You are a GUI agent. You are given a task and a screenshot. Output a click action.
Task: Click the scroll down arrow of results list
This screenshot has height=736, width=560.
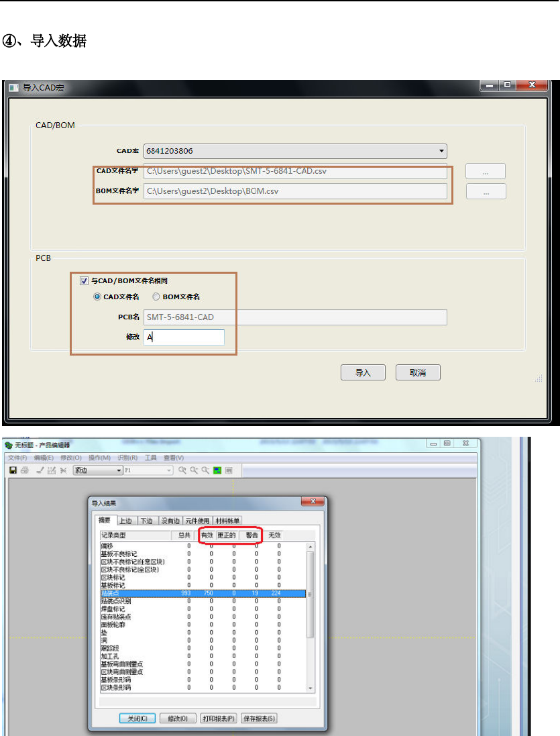(310, 688)
